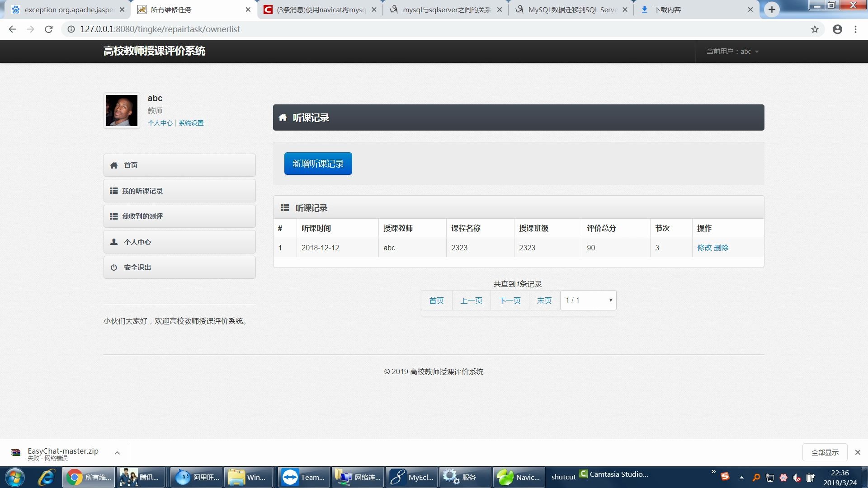
Task: Click the 删除 link in the record row
Action: click(x=722, y=248)
